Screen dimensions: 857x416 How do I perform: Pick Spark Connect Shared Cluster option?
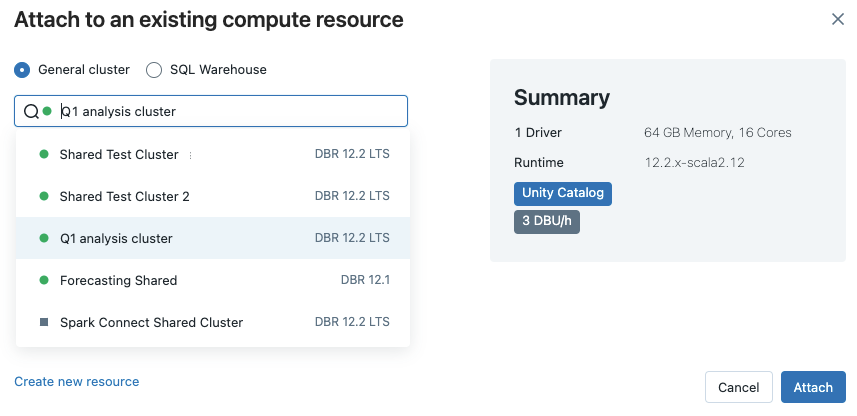[x=151, y=323]
